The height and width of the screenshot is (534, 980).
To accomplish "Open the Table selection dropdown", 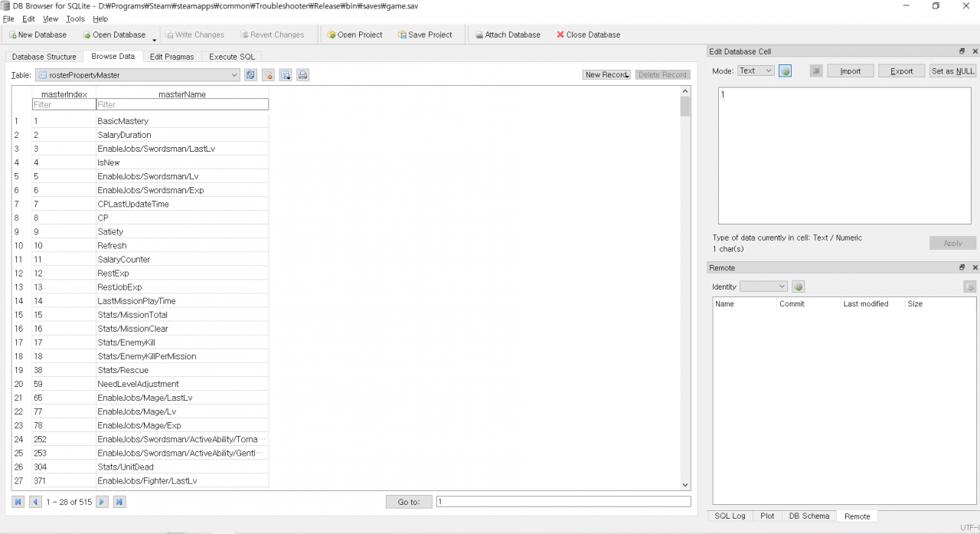I will click(138, 75).
